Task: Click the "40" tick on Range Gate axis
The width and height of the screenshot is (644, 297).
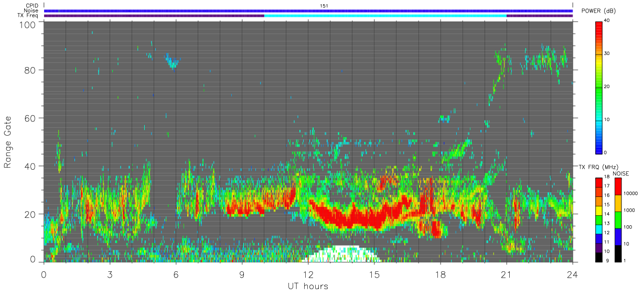Action: [30, 166]
